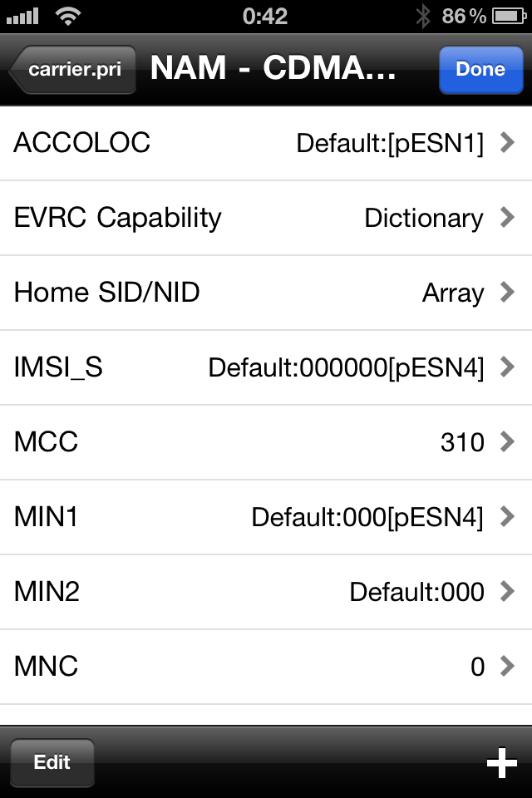Tap the Default:[pESN1] value
Image resolution: width=532 pixels, height=798 pixels.
390,144
